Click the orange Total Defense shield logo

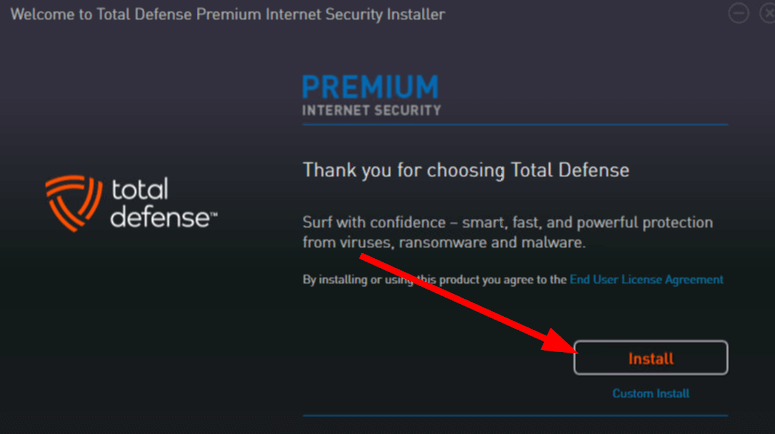pos(74,203)
